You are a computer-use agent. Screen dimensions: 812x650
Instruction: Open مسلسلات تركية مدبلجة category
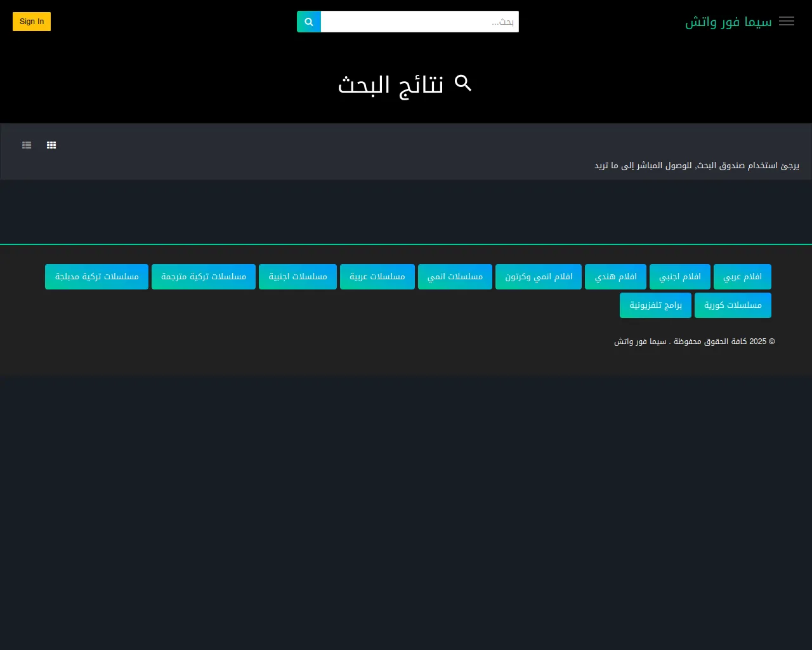[96, 277]
